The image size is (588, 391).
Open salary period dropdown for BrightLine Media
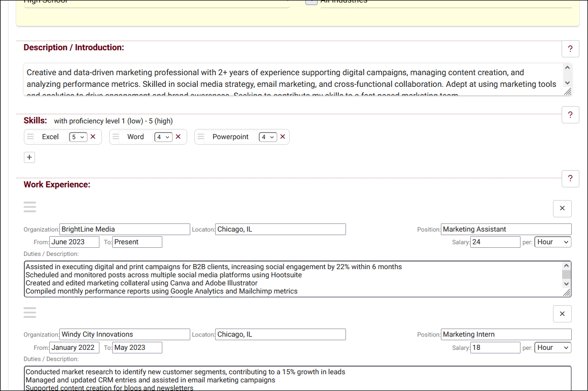coord(552,242)
